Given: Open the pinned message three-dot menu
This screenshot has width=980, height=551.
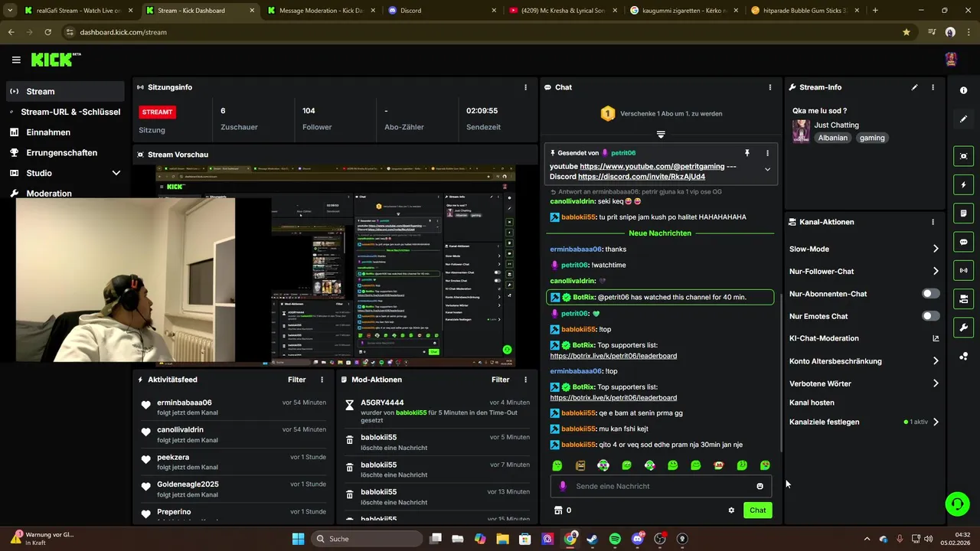Looking at the screenshot, I should [767, 153].
